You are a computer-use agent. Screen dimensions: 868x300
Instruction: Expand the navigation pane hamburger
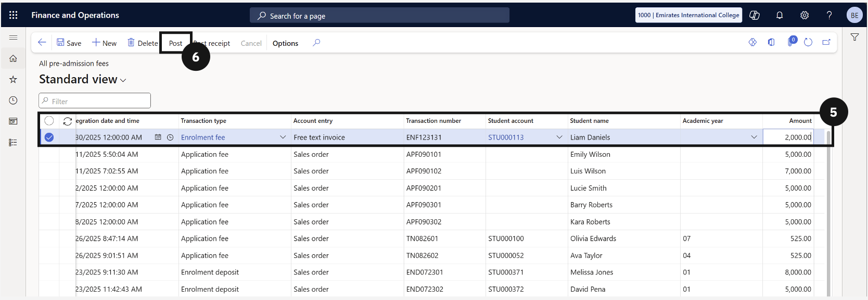14,37
